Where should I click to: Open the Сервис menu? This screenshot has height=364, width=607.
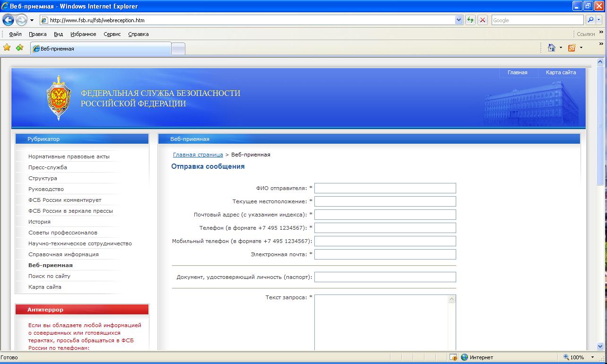tap(112, 34)
